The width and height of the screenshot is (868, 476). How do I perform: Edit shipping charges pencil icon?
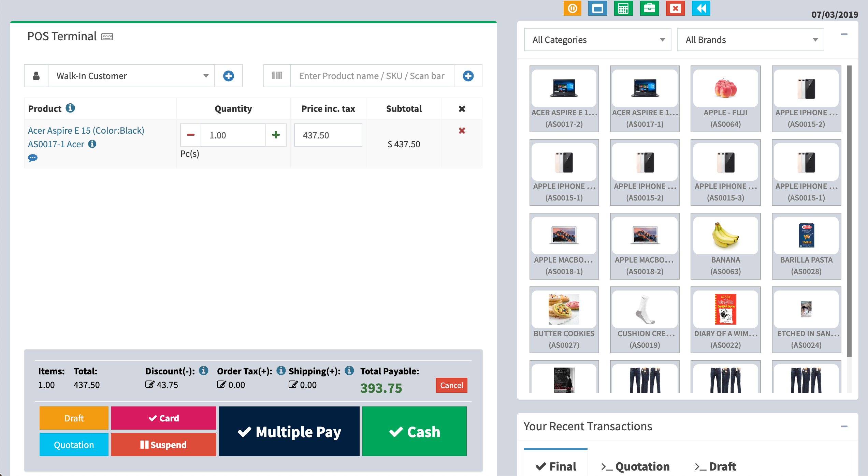pyautogui.click(x=293, y=385)
